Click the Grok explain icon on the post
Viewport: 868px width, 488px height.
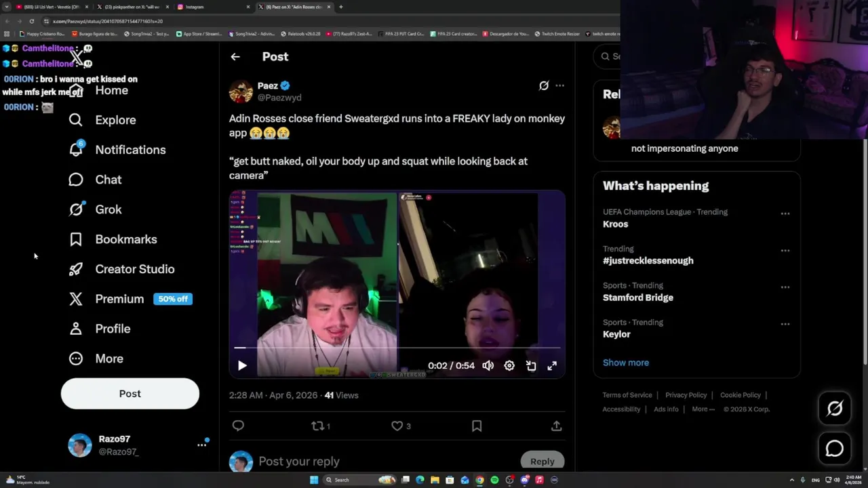(x=544, y=85)
